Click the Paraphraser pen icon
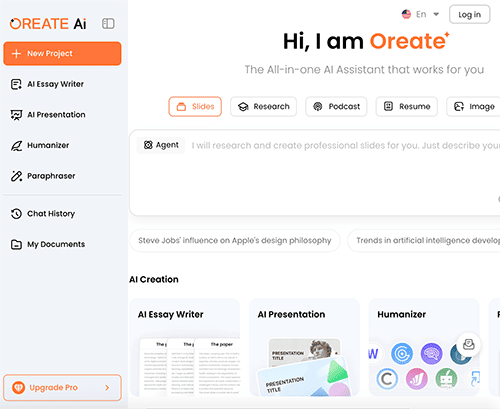The height and width of the screenshot is (409, 500). coord(16,176)
